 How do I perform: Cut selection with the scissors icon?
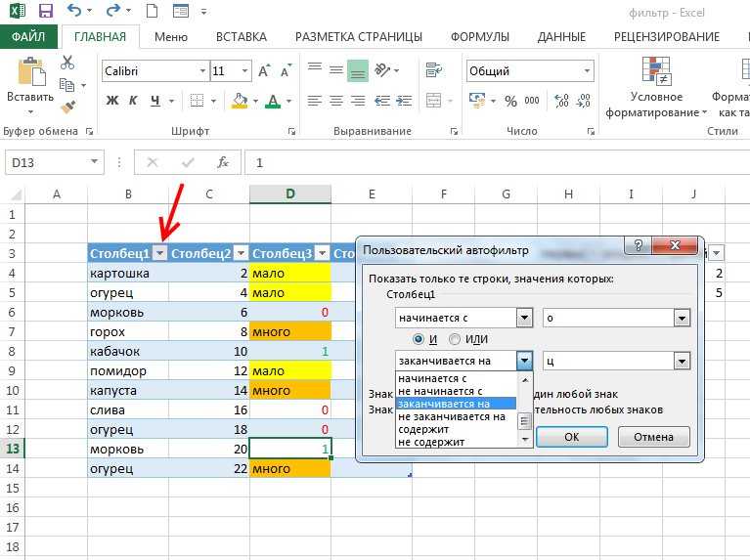(67, 63)
